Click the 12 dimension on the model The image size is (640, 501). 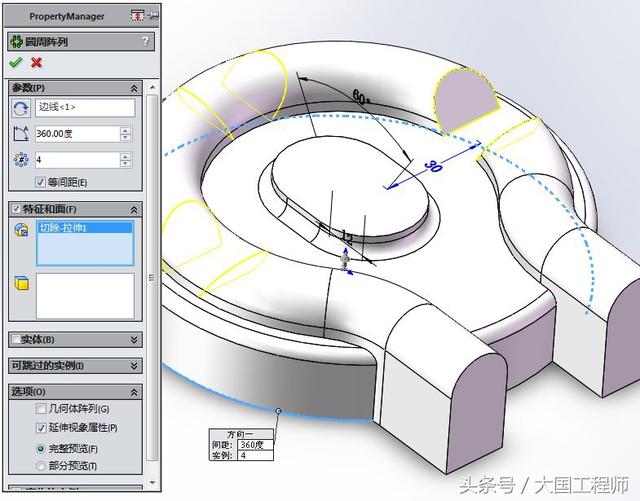(347, 237)
